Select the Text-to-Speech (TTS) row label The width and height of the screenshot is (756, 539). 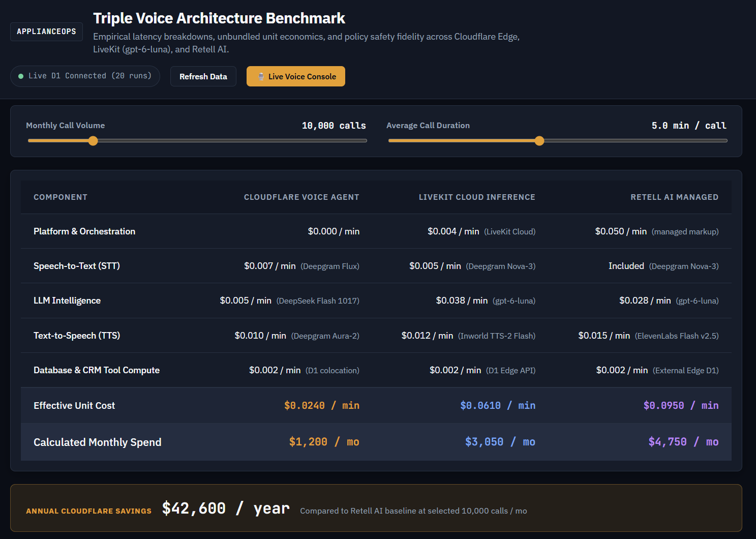(x=77, y=336)
